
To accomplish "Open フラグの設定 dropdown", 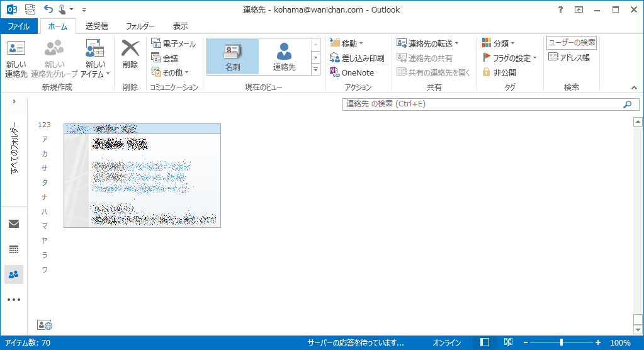I will (x=509, y=58).
